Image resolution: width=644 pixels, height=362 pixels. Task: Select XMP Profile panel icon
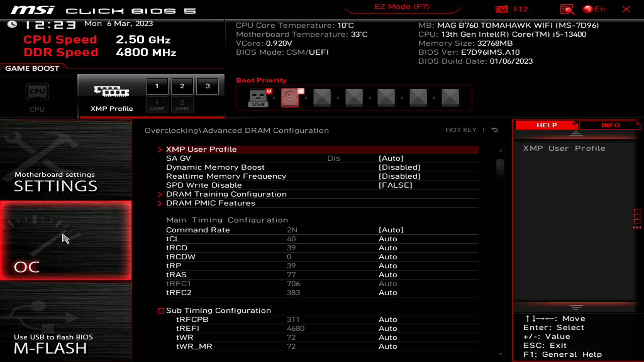pos(111,91)
